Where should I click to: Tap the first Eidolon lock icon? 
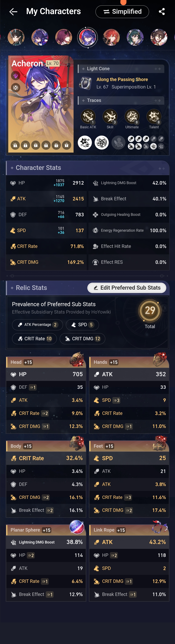point(16,145)
